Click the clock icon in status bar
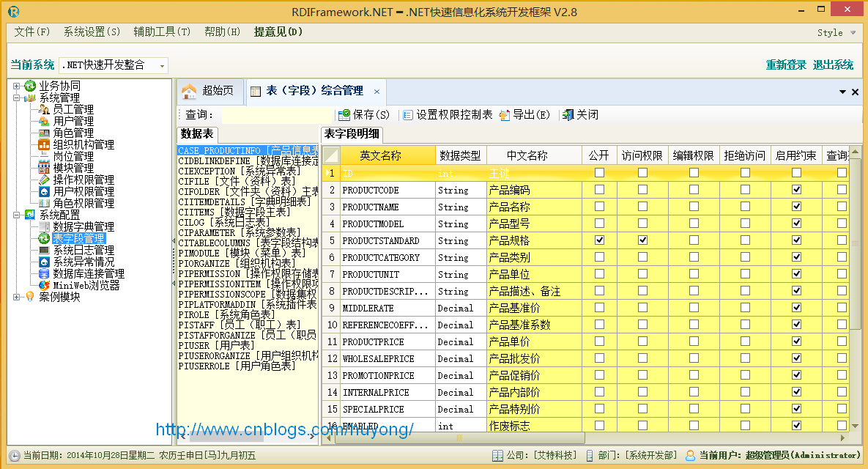Viewport: 868px width, 469px height. (15, 456)
